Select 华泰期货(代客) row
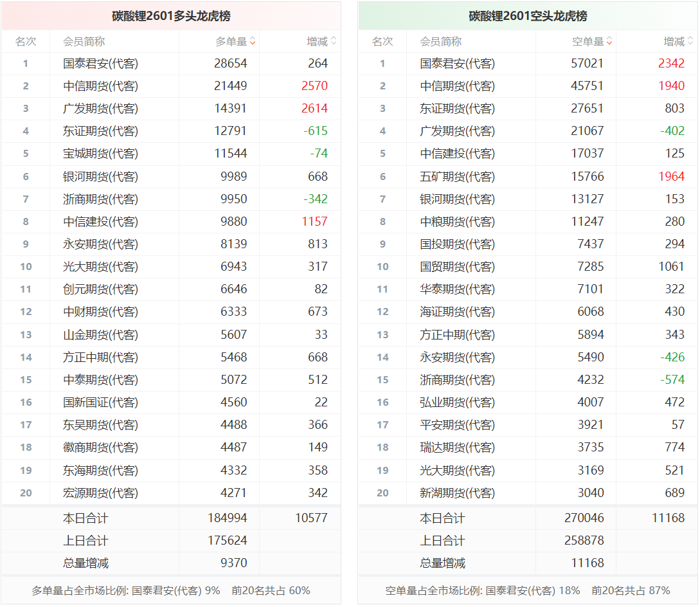Viewport: 700px width, 607px height. (x=528, y=289)
